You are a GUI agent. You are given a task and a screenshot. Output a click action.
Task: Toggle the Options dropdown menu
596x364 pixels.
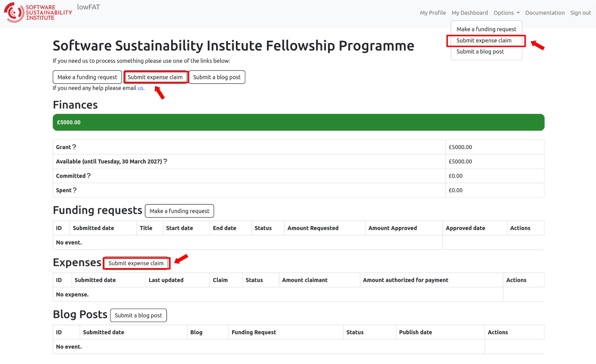point(507,13)
